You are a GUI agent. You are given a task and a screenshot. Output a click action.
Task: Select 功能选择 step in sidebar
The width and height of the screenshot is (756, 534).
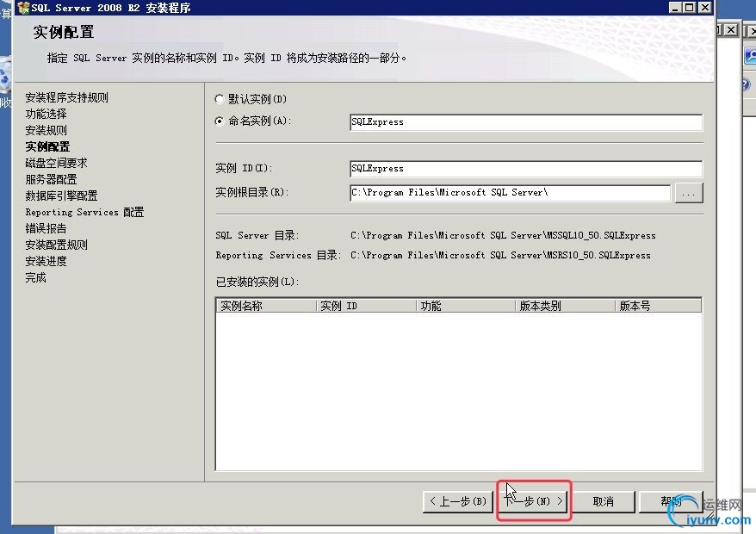tap(46, 114)
